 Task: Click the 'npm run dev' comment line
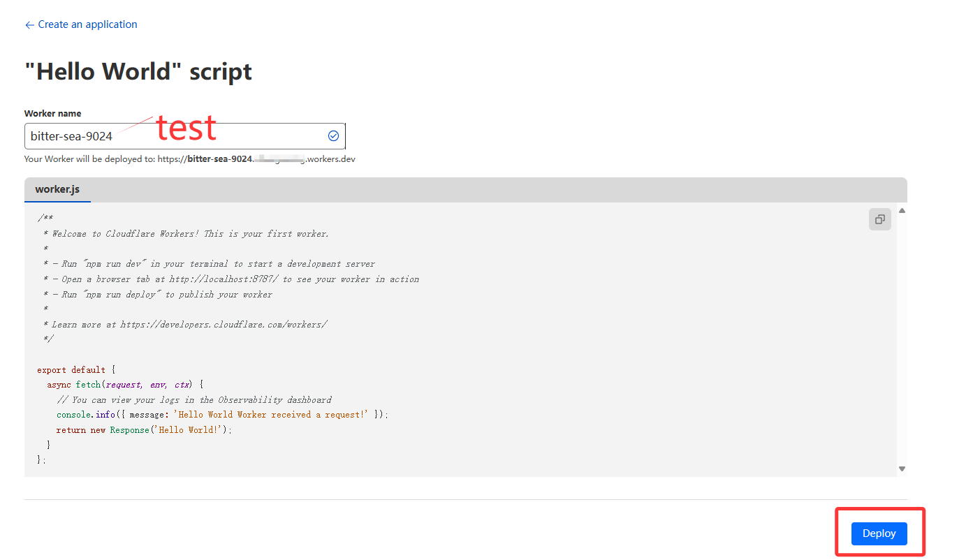[209, 264]
